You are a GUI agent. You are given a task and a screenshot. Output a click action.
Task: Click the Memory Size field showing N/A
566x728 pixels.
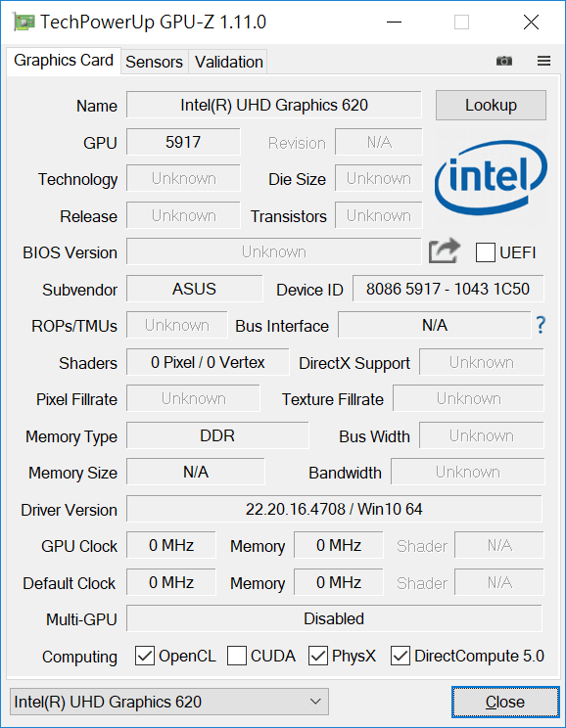click(x=196, y=472)
